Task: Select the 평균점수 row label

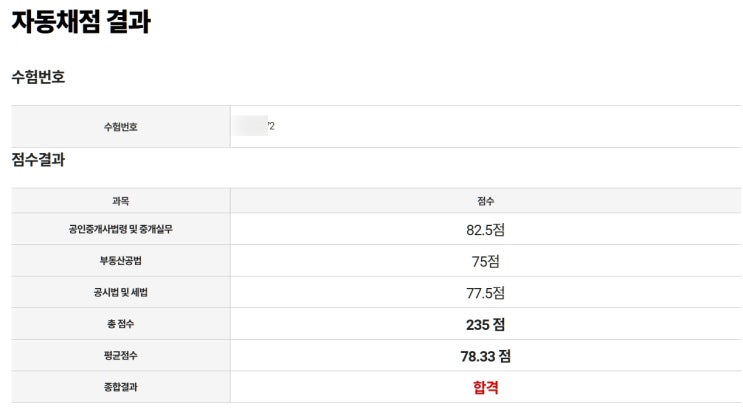Action: 120,356
